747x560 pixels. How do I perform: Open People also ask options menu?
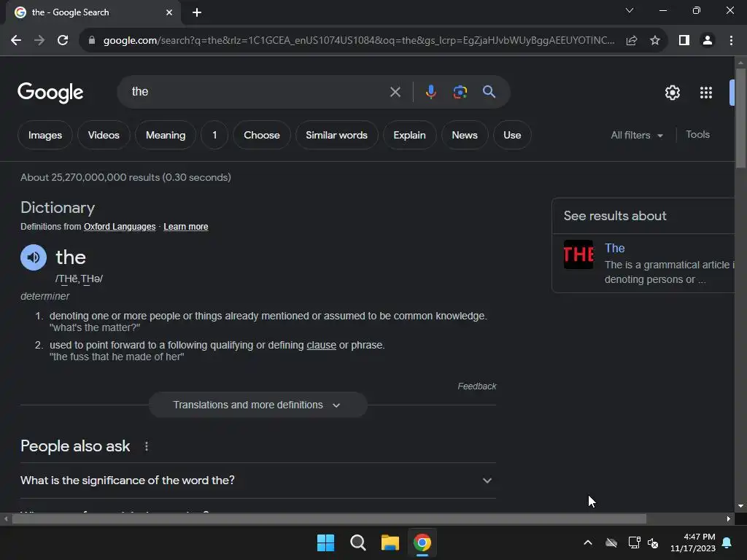click(146, 446)
